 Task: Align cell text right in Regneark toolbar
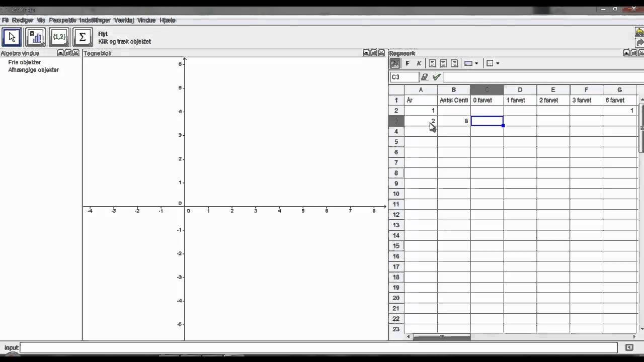tap(454, 63)
